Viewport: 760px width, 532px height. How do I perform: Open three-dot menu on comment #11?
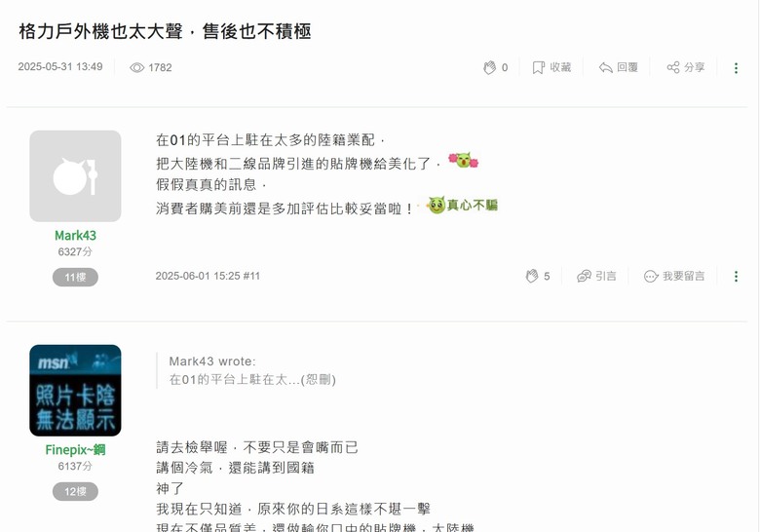click(736, 276)
